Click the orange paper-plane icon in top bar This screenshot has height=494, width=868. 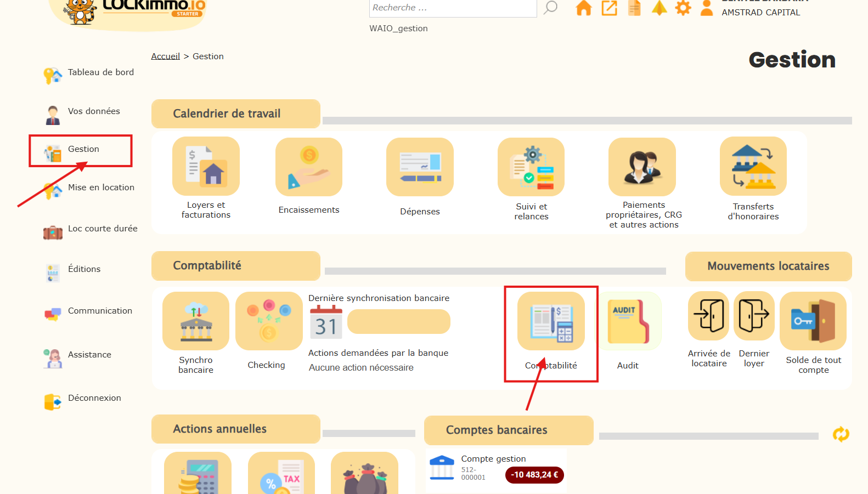pos(659,8)
